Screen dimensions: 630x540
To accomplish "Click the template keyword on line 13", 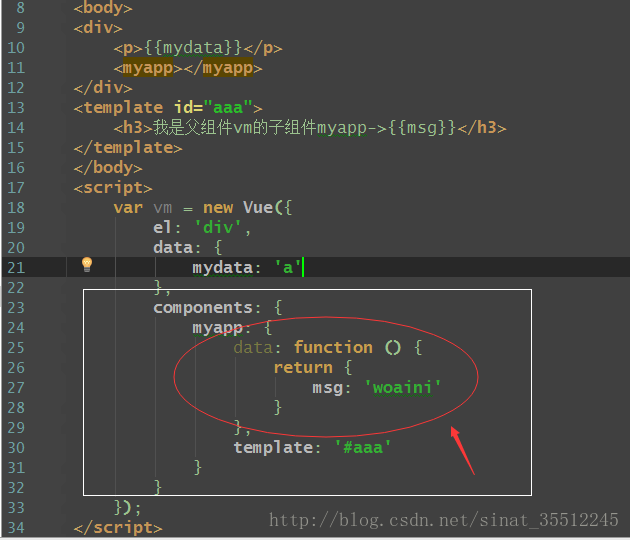I will point(123,108).
